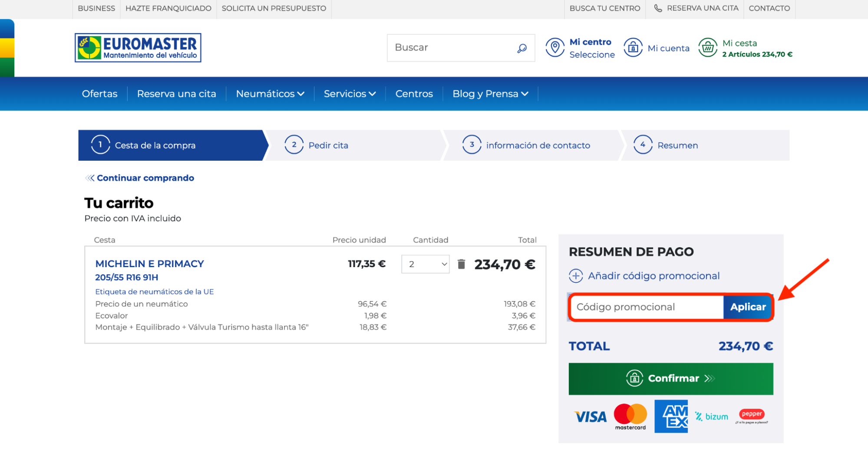Open the Centros menu item

tap(414, 94)
